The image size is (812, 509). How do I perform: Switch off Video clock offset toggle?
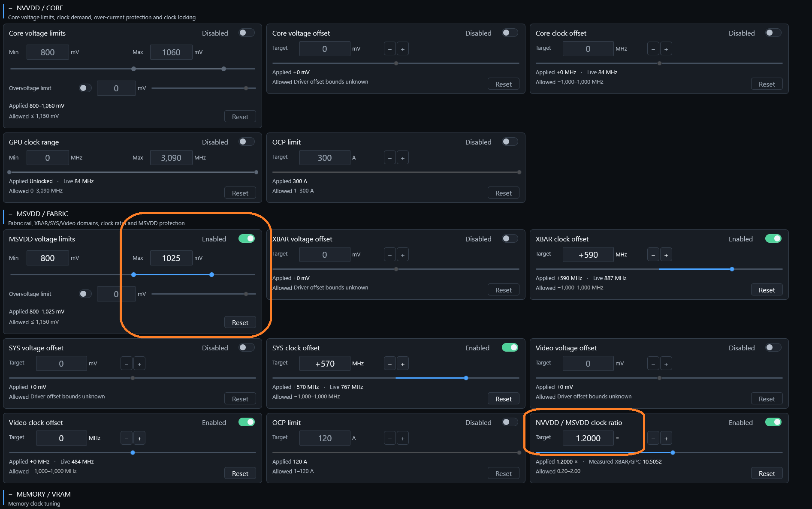(247, 422)
